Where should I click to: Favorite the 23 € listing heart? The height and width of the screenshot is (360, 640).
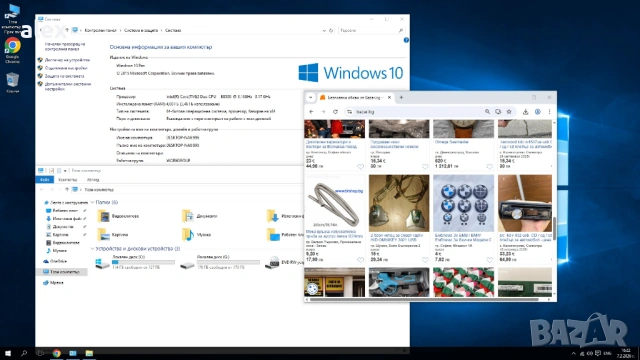tap(360, 167)
